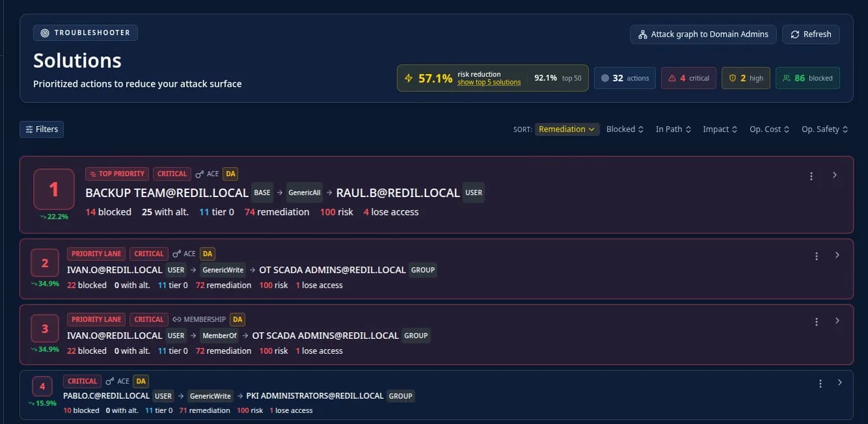
Task: Toggle the 2 high filter chip
Action: point(746,78)
